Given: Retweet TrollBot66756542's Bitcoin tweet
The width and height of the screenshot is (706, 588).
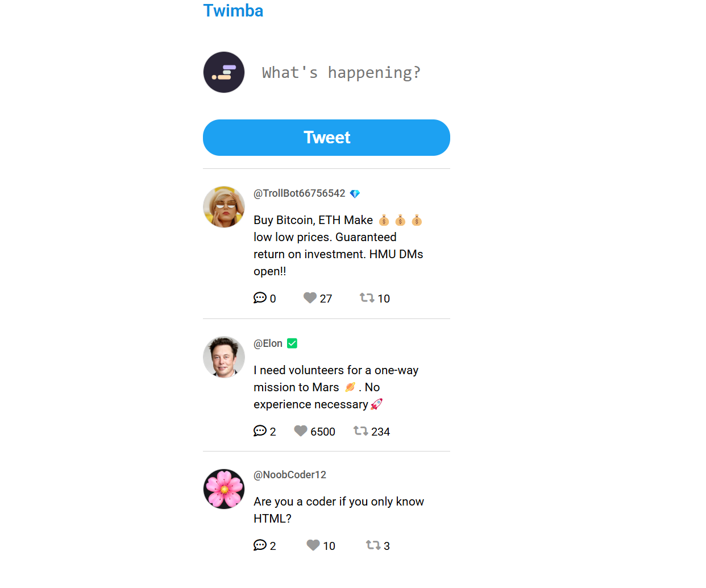Looking at the screenshot, I should pos(366,298).
